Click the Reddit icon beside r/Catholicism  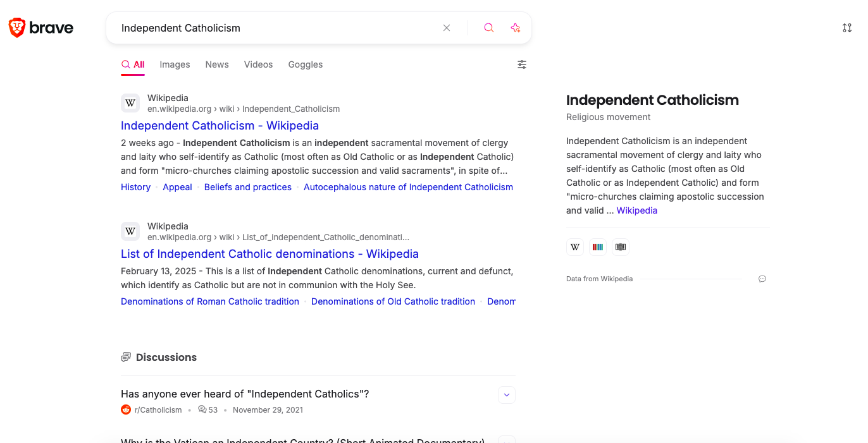(x=126, y=410)
